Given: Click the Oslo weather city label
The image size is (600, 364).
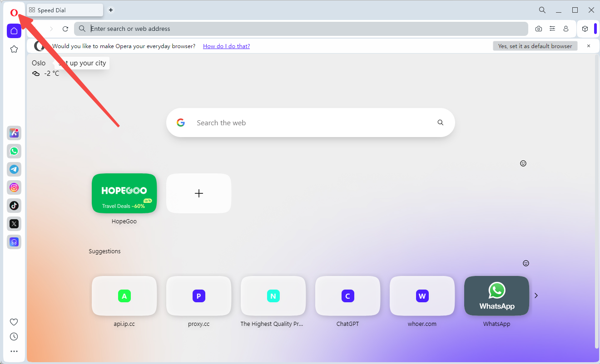Looking at the screenshot, I should pos(39,63).
